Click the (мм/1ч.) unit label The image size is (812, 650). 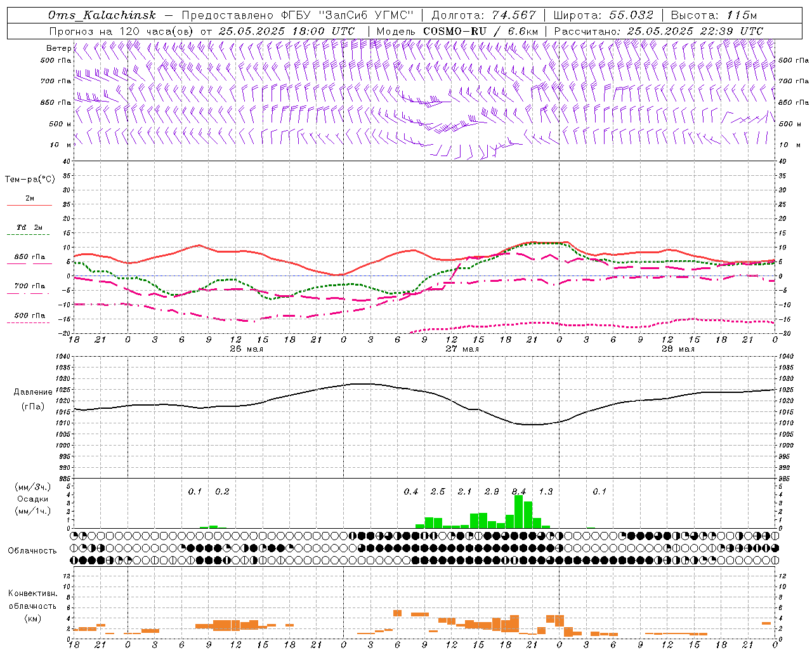pyautogui.click(x=33, y=511)
